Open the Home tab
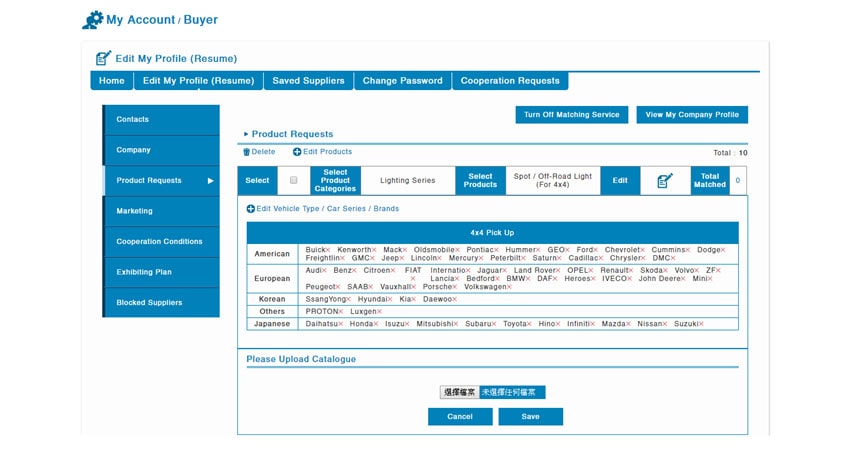This screenshot has height=456, width=850. (112, 81)
